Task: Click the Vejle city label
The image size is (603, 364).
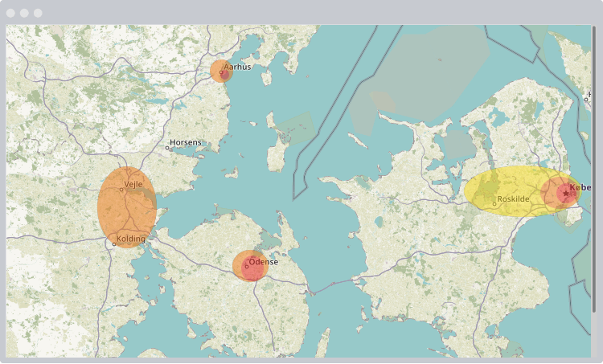Action: [133, 185]
